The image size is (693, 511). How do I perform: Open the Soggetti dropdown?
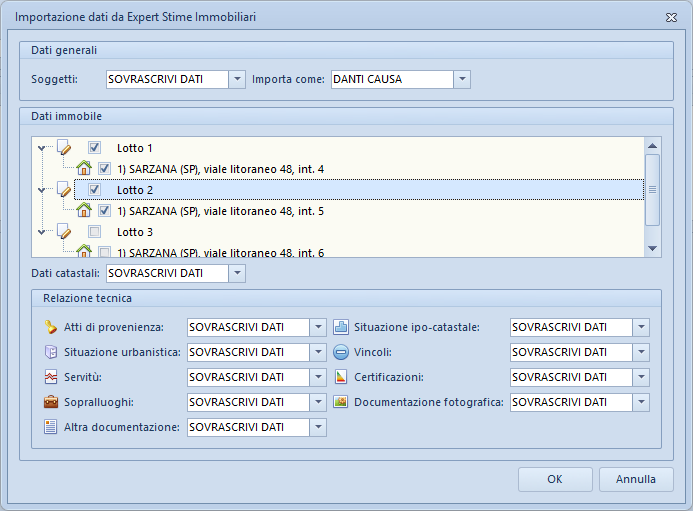[x=236, y=79]
